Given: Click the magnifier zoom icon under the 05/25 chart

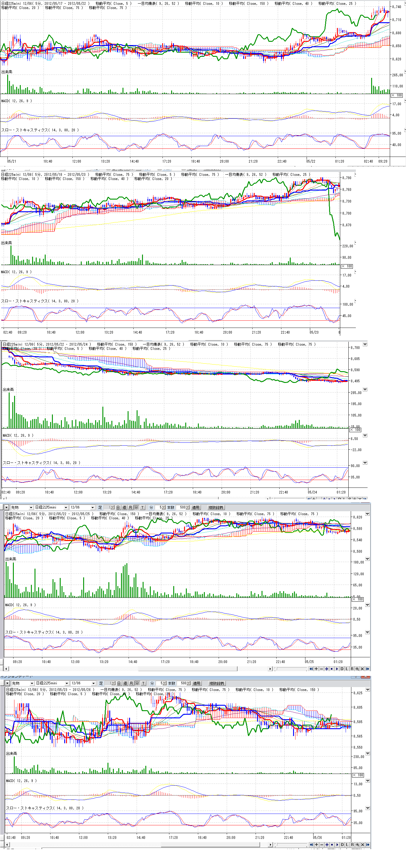Looking at the screenshot, I should (357, 669).
